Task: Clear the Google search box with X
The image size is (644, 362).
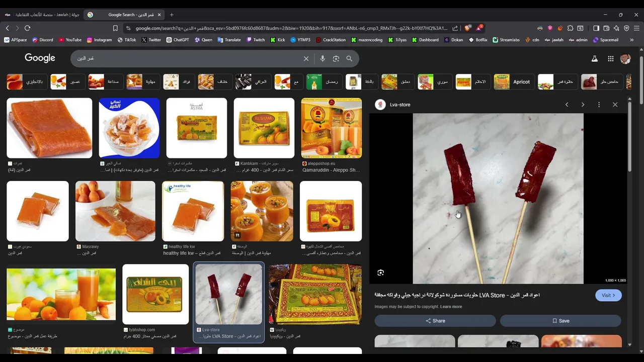Action: click(306, 58)
